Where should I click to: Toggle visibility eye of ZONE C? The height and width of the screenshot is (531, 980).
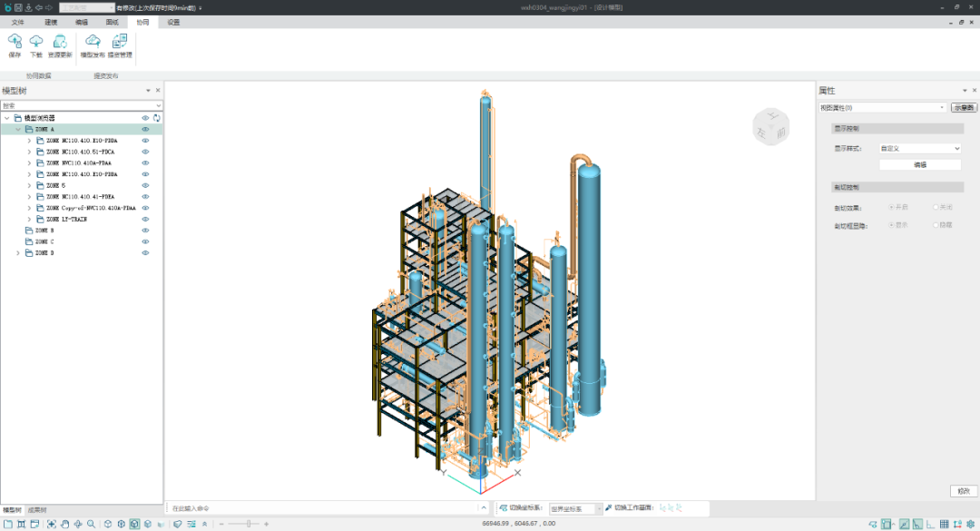click(145, 242)
